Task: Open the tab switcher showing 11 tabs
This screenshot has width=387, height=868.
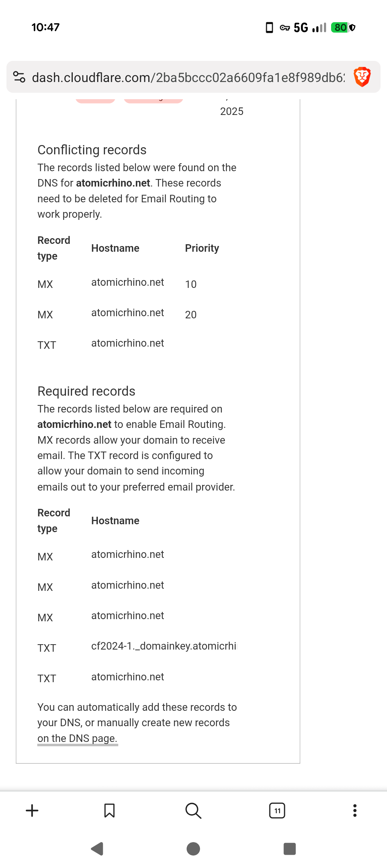Action: [x=277, y=810]
